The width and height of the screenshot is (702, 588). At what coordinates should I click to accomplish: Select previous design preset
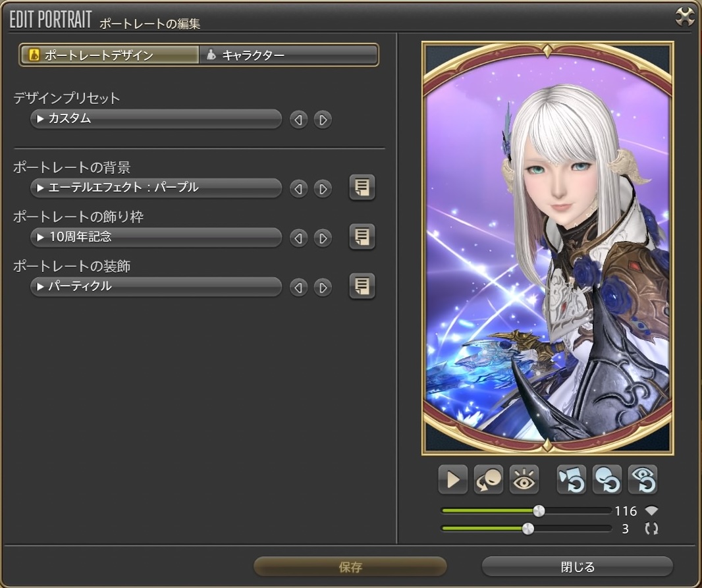coord(299,120)
